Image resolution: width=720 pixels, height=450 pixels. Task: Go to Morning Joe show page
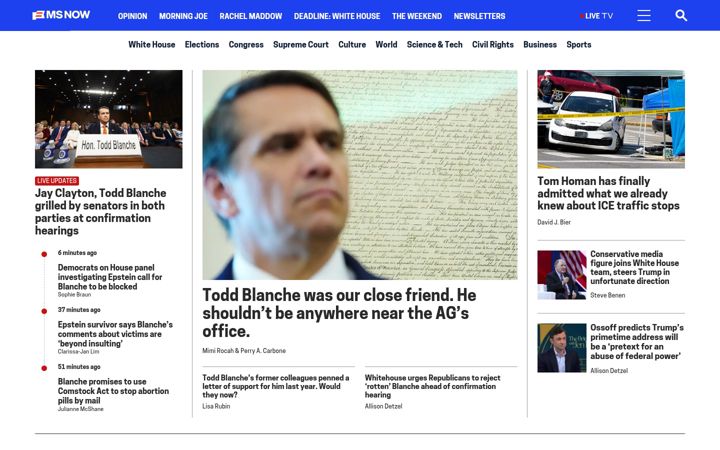point(183,16)
